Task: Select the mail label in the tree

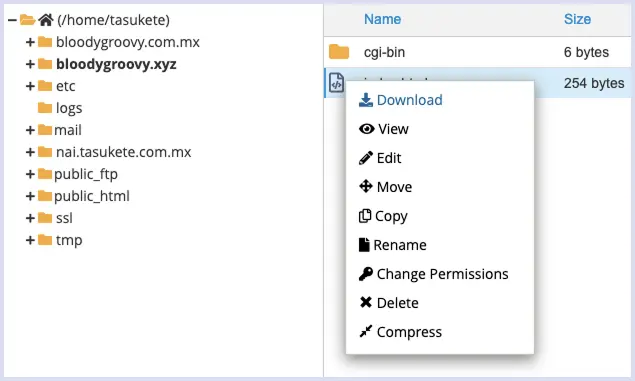Action: pyautogui.click(x=68, y=130)
